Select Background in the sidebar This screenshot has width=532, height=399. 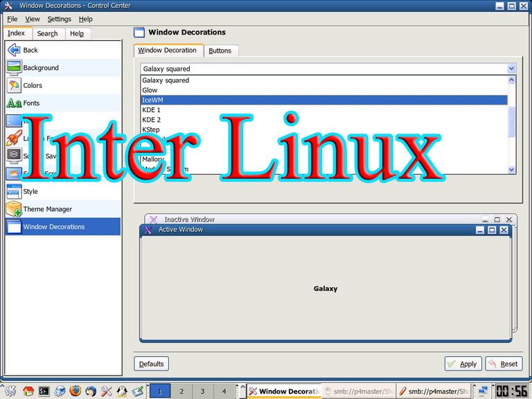coord(63,67)
